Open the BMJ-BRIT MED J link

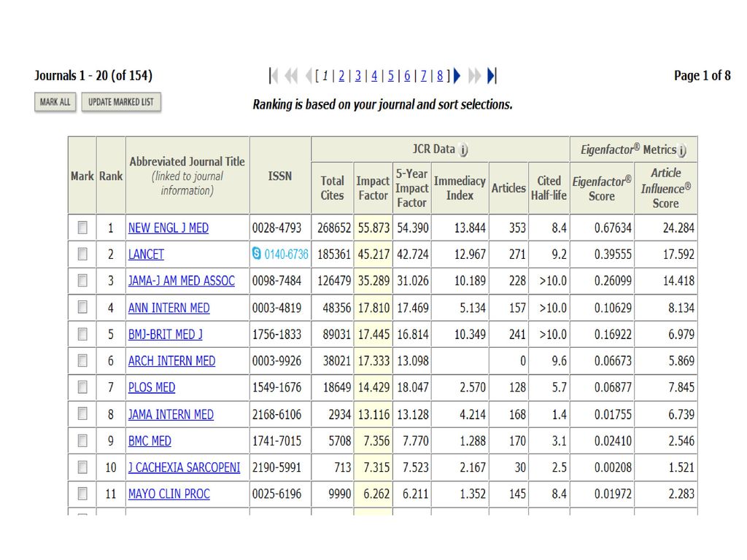click(166, 334)
